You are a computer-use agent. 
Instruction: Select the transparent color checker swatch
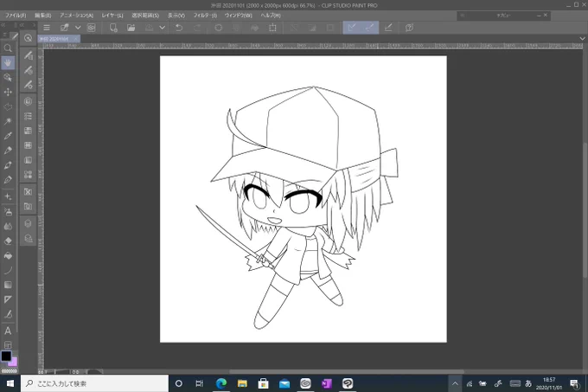point(10,371)
